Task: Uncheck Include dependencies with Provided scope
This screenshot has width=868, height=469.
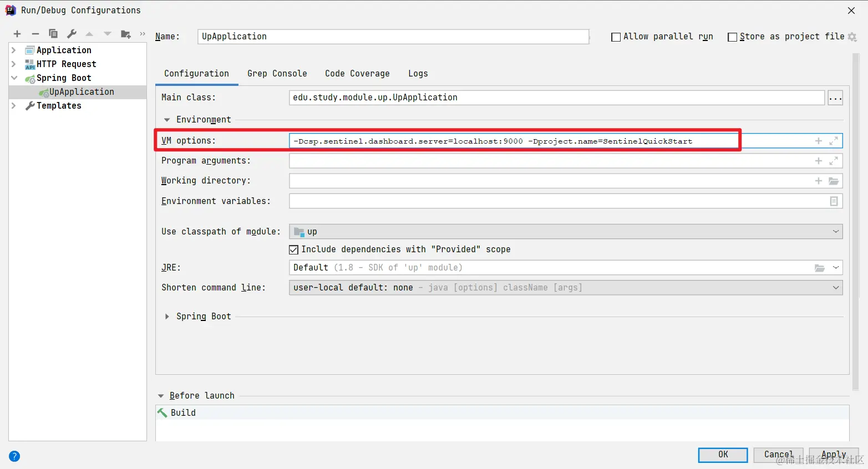Action: coord(294,250)
